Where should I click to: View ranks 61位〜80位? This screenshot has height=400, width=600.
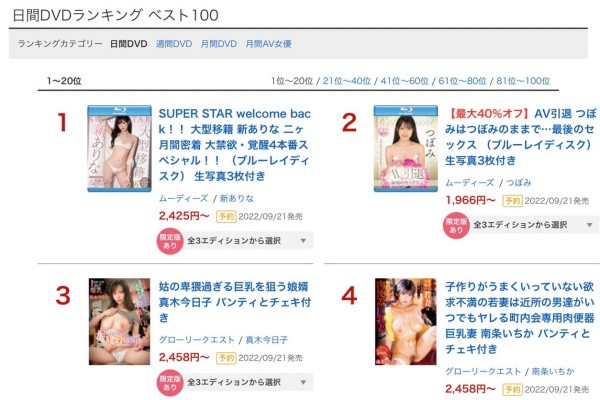click(x=462, y=81)
